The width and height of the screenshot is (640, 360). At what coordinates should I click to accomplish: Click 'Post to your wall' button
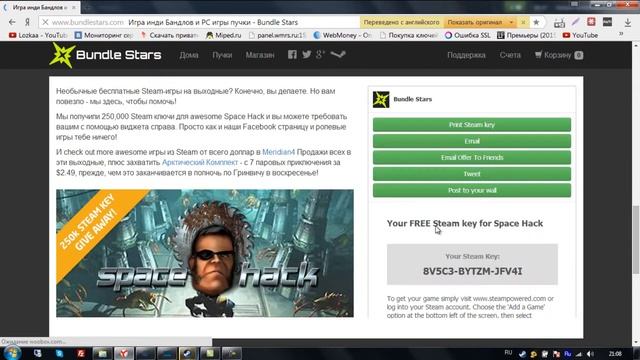[x=472, y=190]
